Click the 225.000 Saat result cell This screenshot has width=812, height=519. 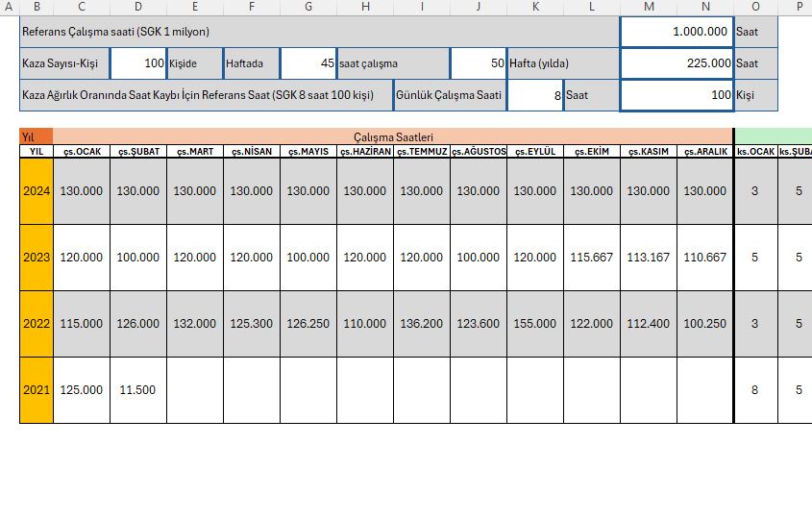(x=677, y=63)
